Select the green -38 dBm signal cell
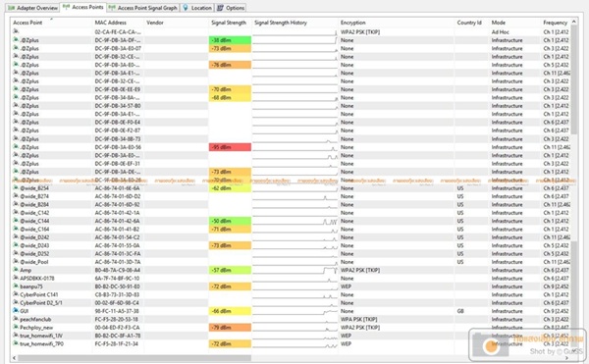This screenshot has height=364, width=589. click(230, 40)
